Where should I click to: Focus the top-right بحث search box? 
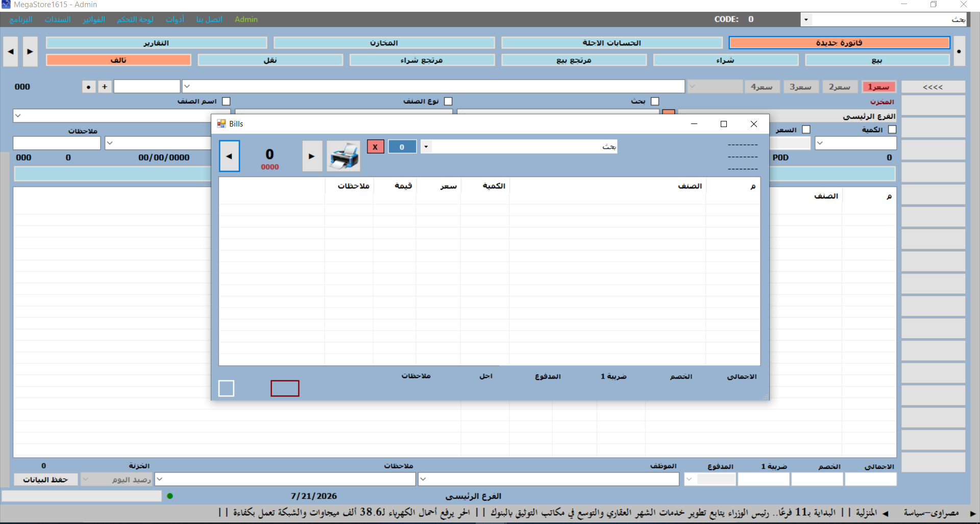point(889,19)
